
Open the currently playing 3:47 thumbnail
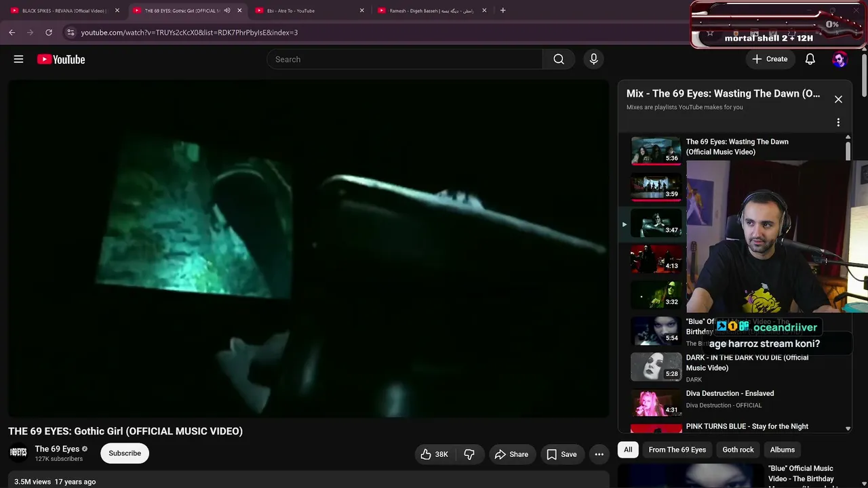coord(656,223)
